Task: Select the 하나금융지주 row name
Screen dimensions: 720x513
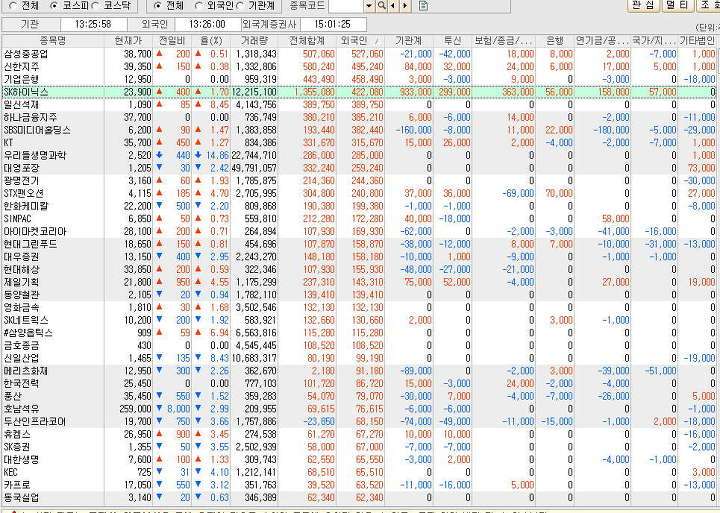Action: (x=31, y=117)
